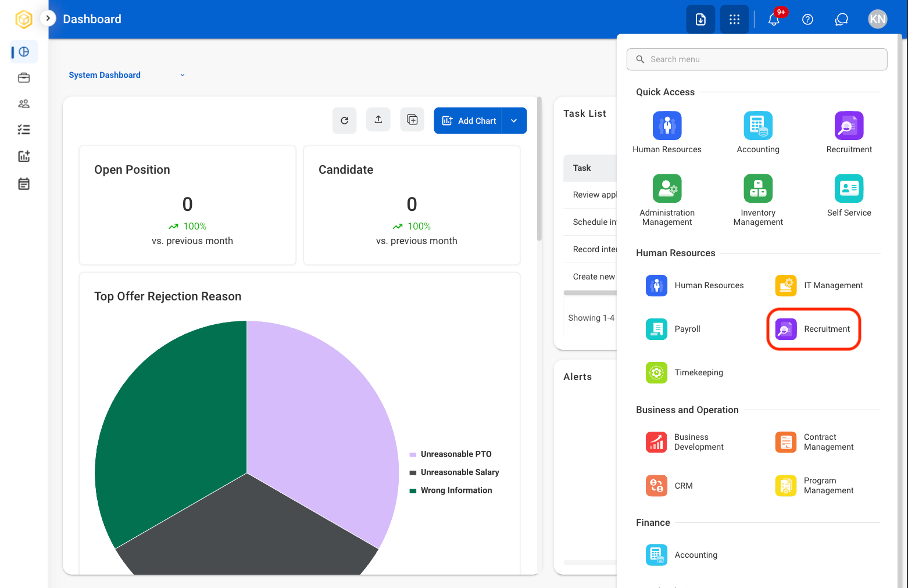Click the dashboard panel vertical scrollbar
The image size is (908, 588).
(539, 168)
